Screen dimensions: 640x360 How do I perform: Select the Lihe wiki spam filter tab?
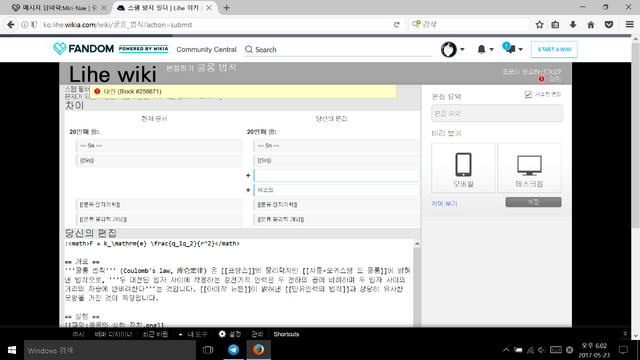tap(163, 8)
